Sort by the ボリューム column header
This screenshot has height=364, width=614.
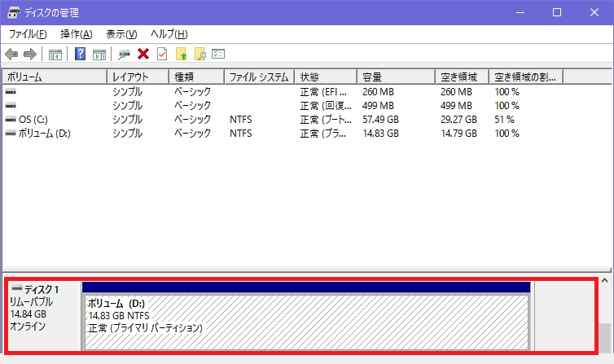(x=54, y=77)
